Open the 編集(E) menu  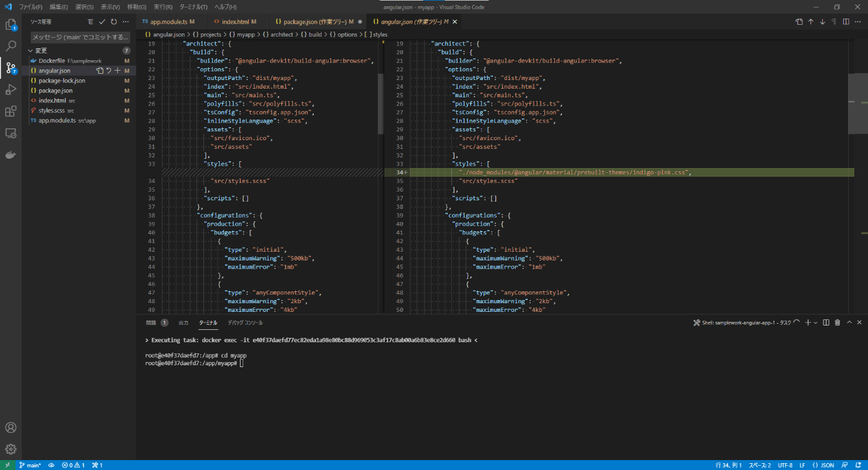(x=59, y=7)
